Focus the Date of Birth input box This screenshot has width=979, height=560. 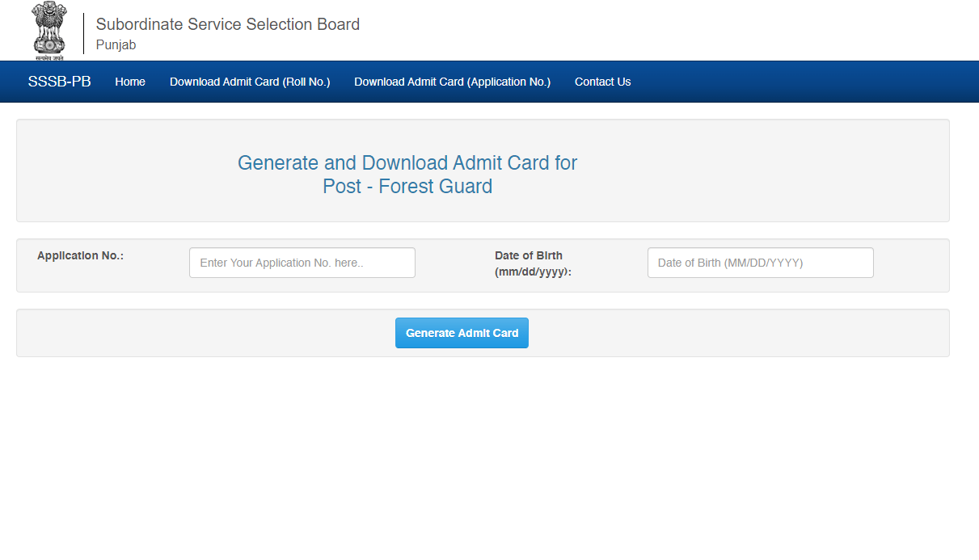[x=760, y=263]
